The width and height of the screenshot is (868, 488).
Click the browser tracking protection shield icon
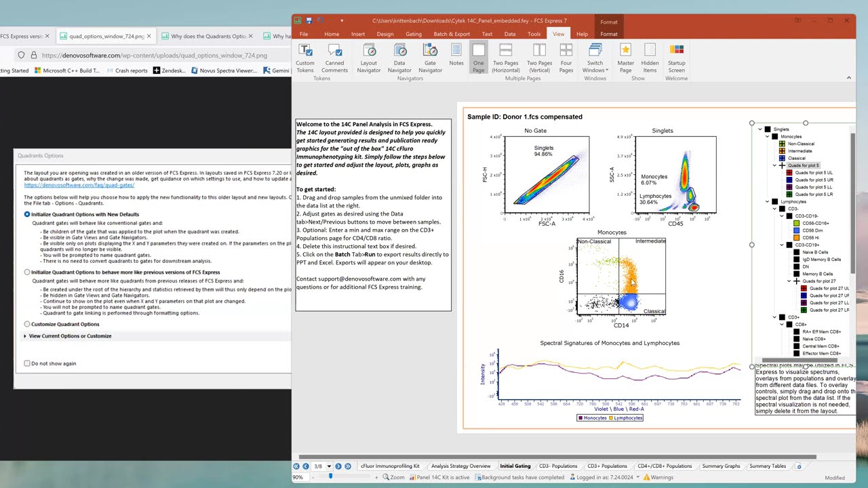[21, 56]
